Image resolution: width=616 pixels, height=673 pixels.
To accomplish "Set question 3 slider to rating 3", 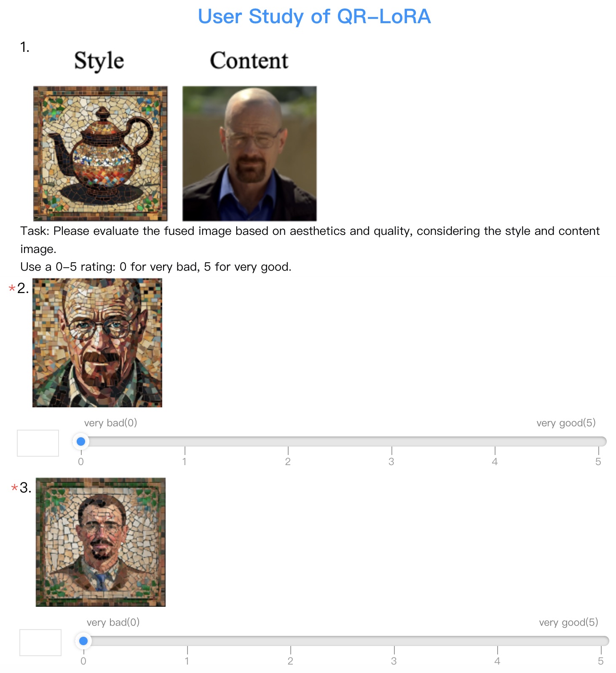I will tap(394, 641).
